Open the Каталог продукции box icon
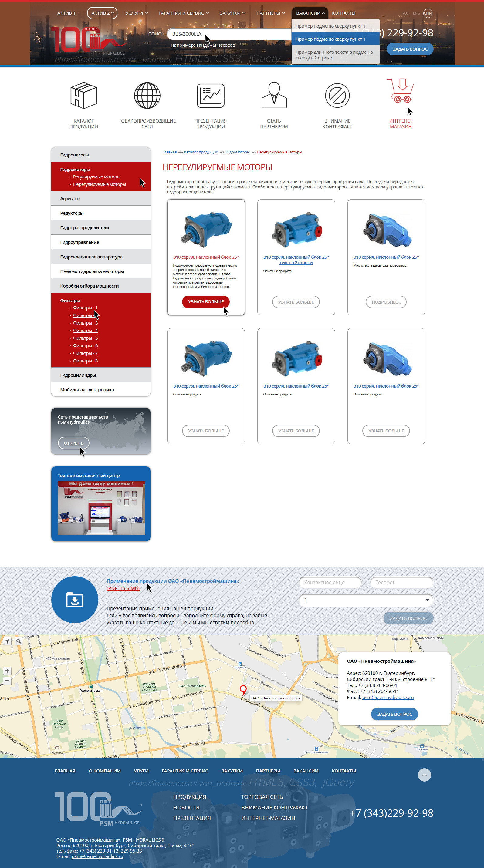Image resolution: width=484 pixels, height=868 pixels. click(x=83, y=96)
